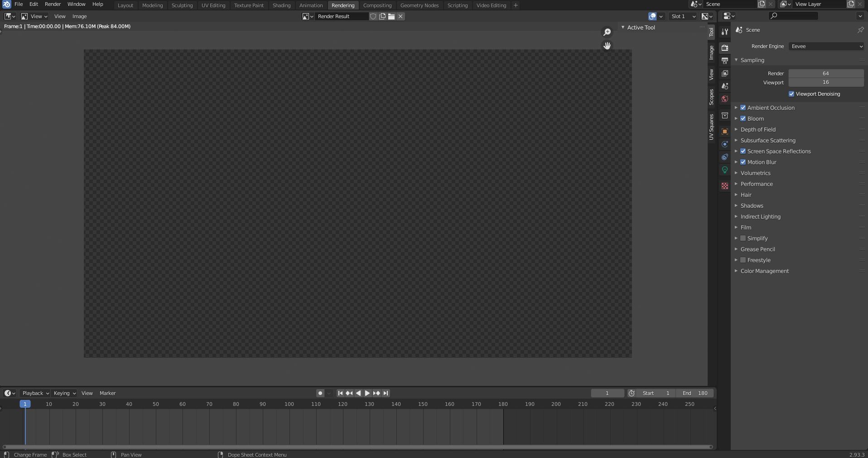Open image with the folder icon
This screenshot has width=868, height=458.
pyautogui.click(x=391, y=16)
